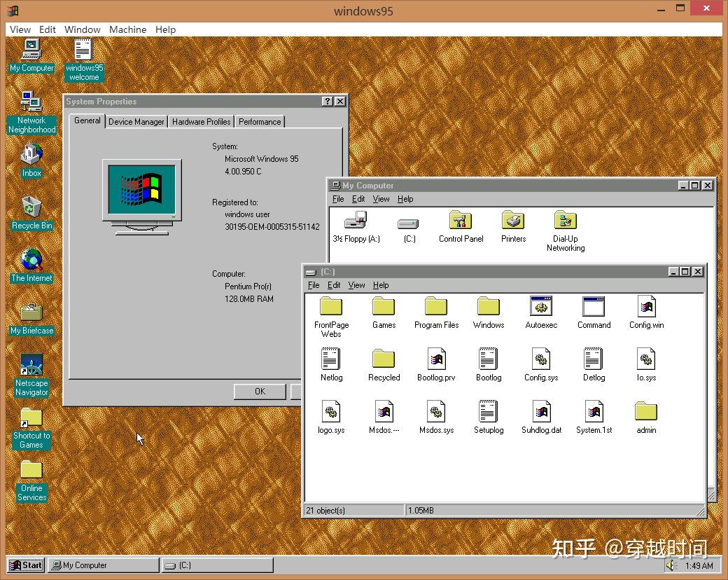
Task: Select the Program Files folder in (C:)
Action: (436, 306)
